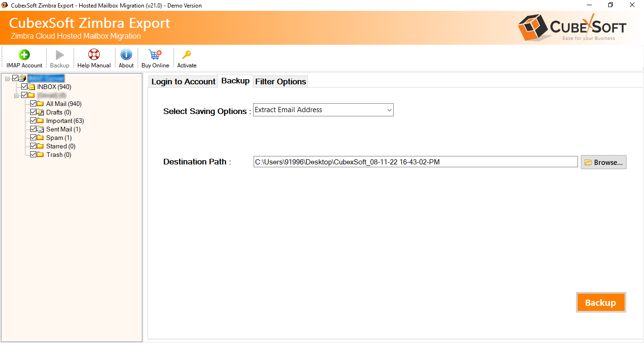This screenshot has height=343, width=644.
Task: Toggle the root account checkbox
Action: coord(15,78)
